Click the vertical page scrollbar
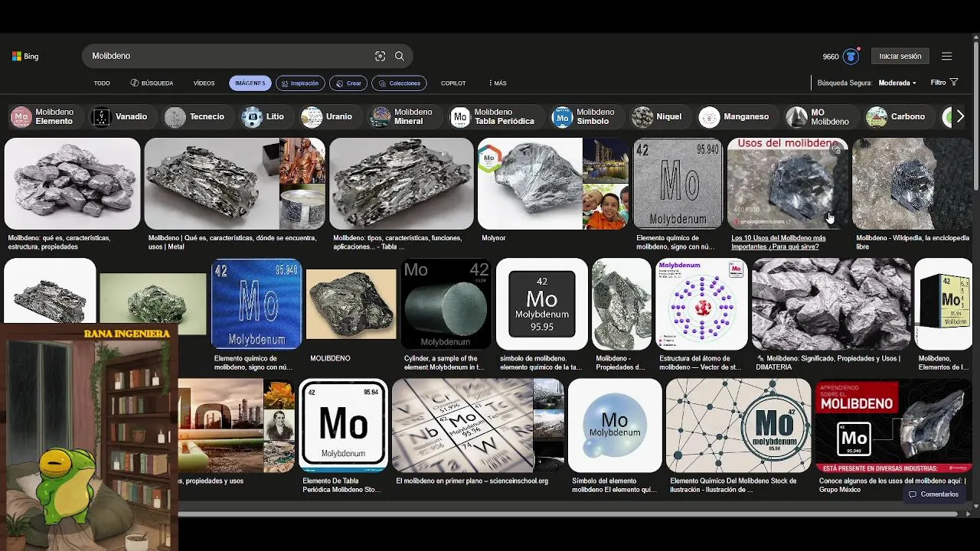 (x=975, y=115)
